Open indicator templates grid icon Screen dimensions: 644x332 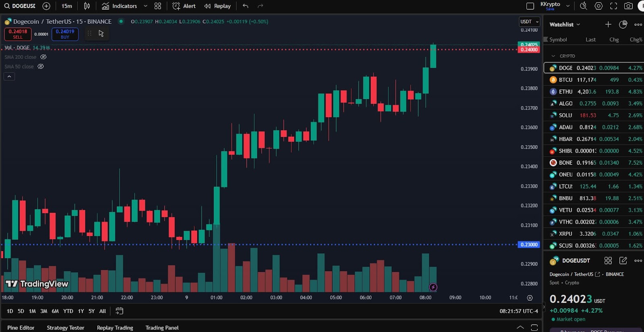coord(158,6)
